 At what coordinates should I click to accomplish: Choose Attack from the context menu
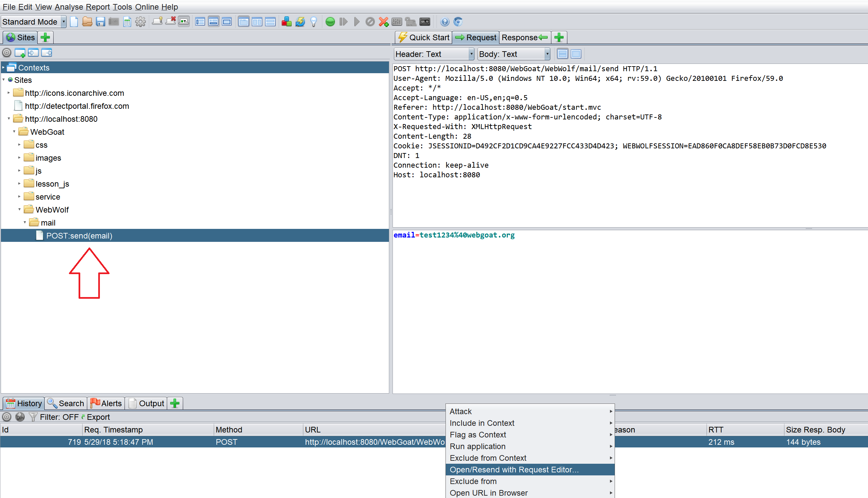530,412
